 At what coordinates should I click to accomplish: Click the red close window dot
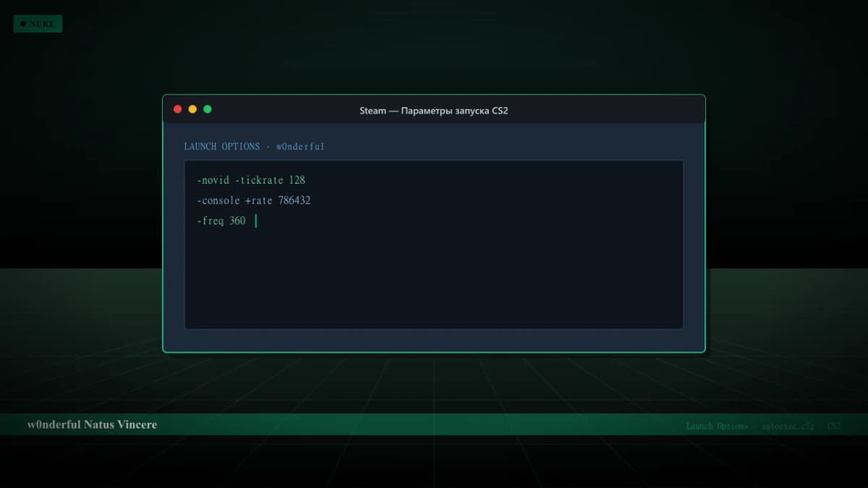click(178, 109)
